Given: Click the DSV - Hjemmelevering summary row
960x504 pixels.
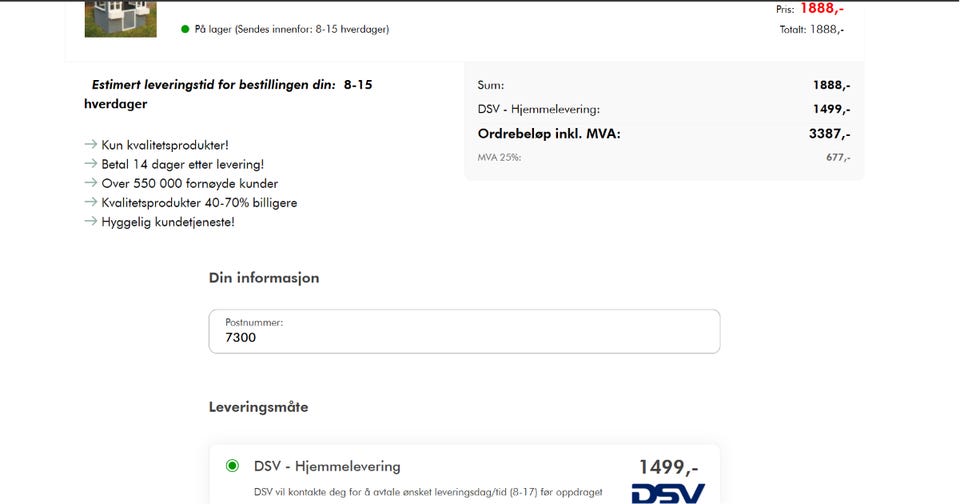Looking at the screenshot, I should [x=664, y=109].
